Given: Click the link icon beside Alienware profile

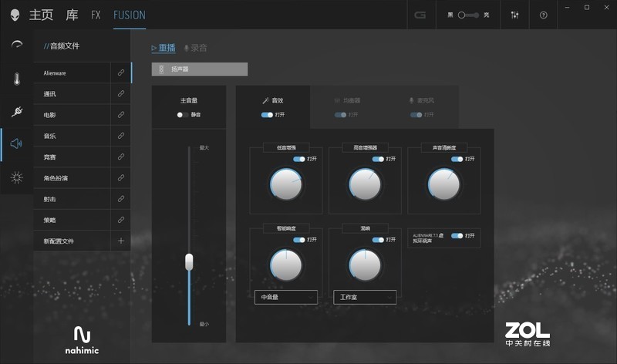Looking at the screenshot, I should 121,72.
